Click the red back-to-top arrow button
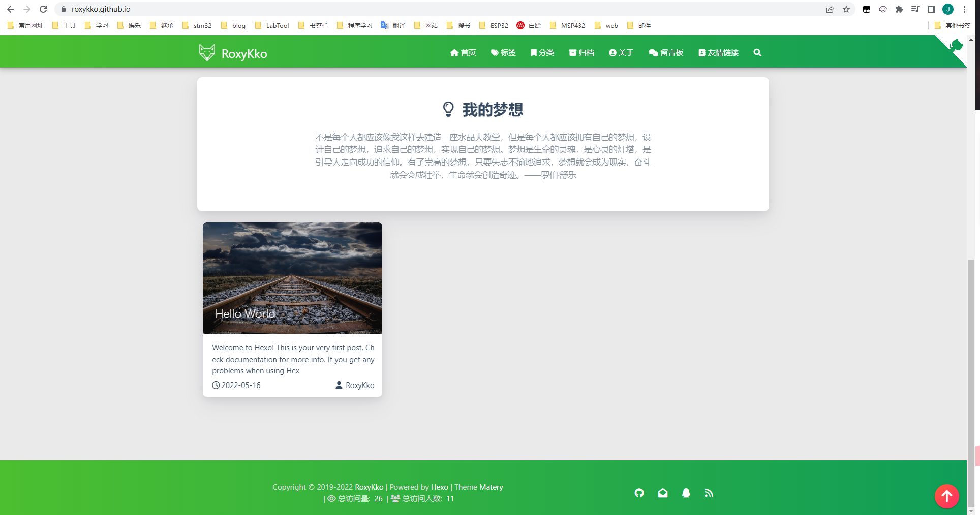Viewport: 980px width, 515px height. (947, 496)
